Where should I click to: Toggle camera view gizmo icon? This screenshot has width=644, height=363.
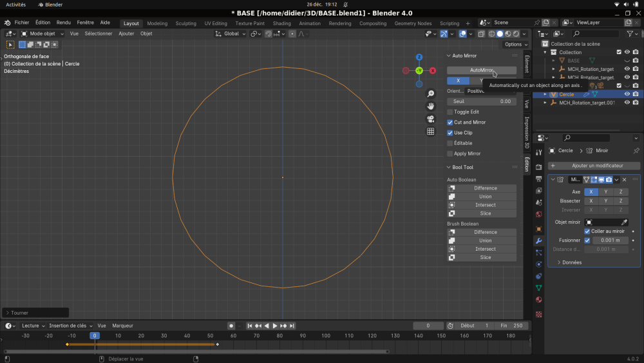pyautogui.click(x=430, y=119)
